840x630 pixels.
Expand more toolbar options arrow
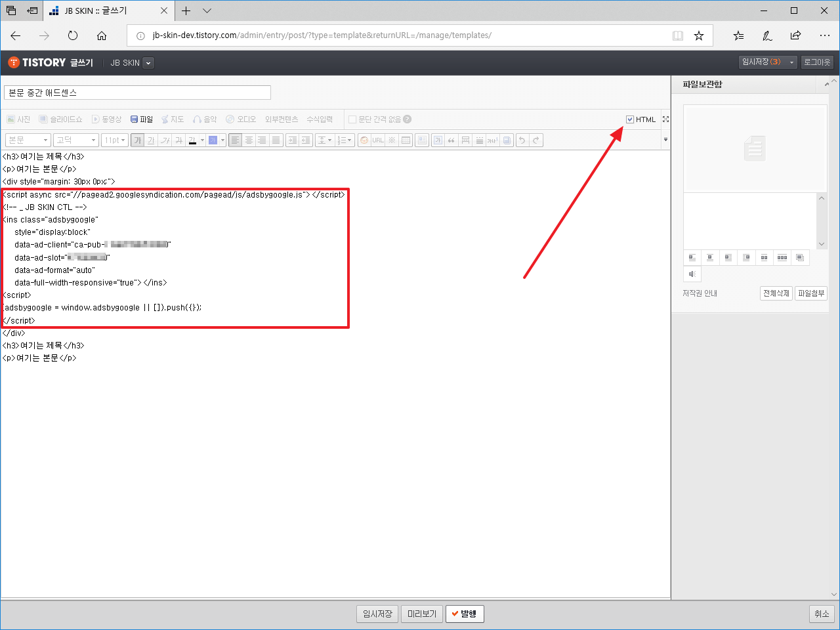tap(665, 140)
